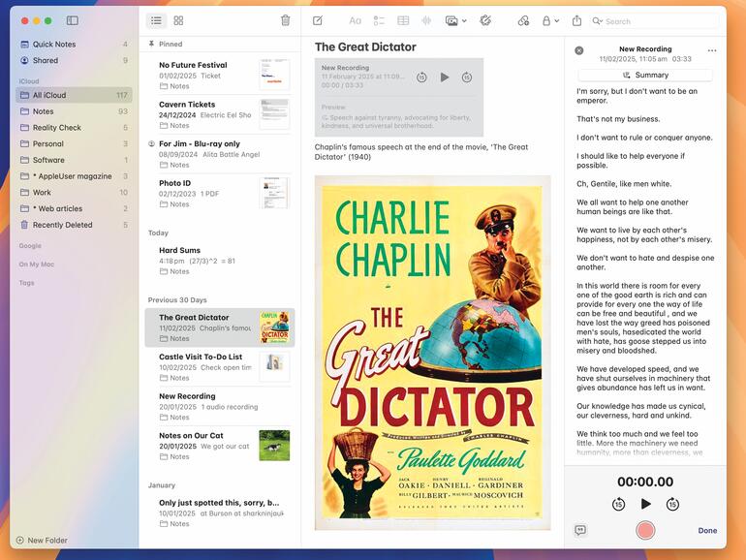Open the Photo ID note

[220, 193]
